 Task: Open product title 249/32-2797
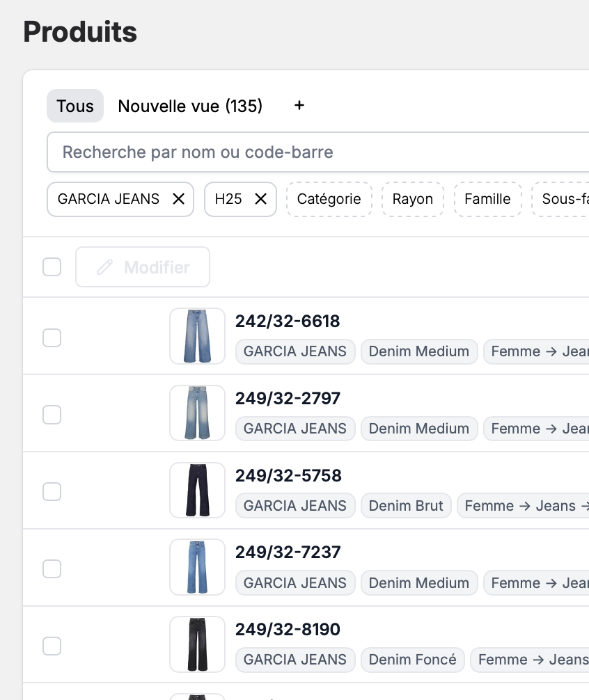point(288,398)
